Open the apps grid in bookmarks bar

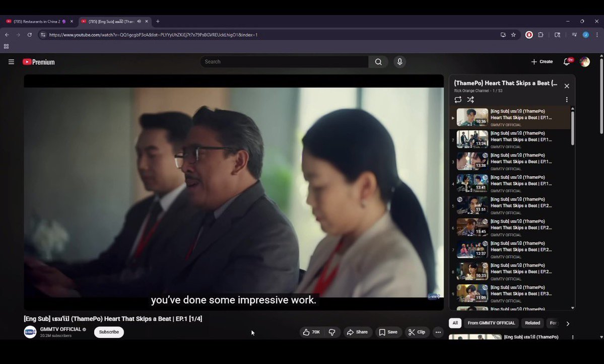click(x=6, y=46)
